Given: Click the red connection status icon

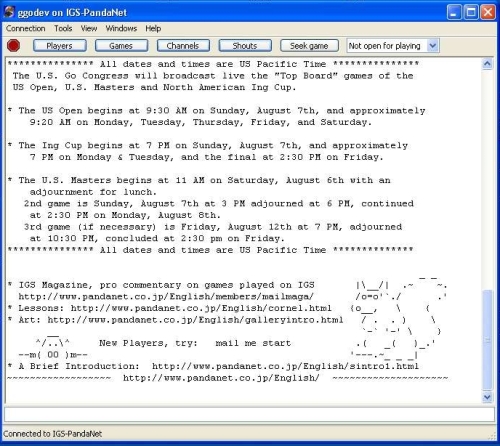Looking at the screenshot, I should click(x=14, y=46).
